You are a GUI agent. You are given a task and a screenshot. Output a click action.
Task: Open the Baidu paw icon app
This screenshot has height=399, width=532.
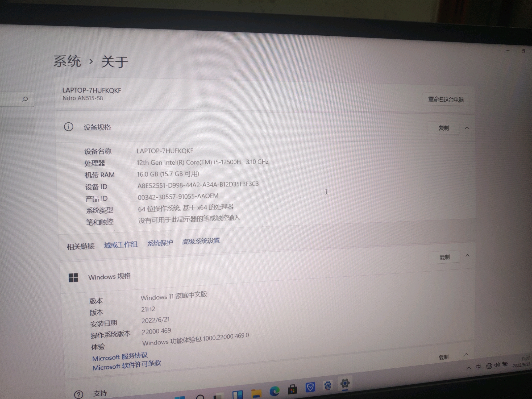coord(328,385)
